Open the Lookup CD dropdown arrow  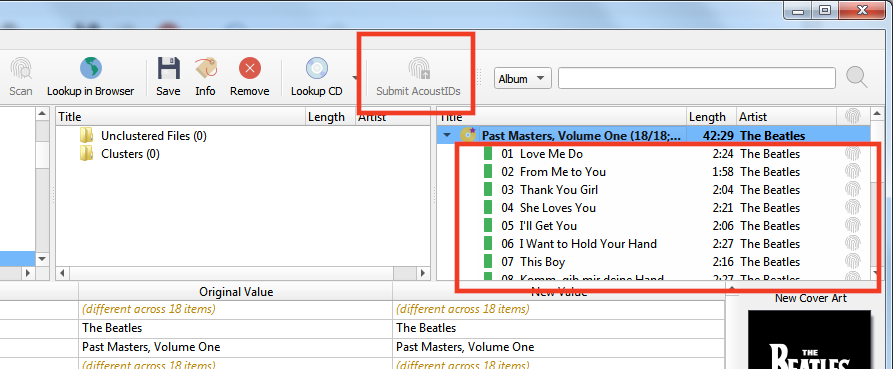tap(355, 78)
